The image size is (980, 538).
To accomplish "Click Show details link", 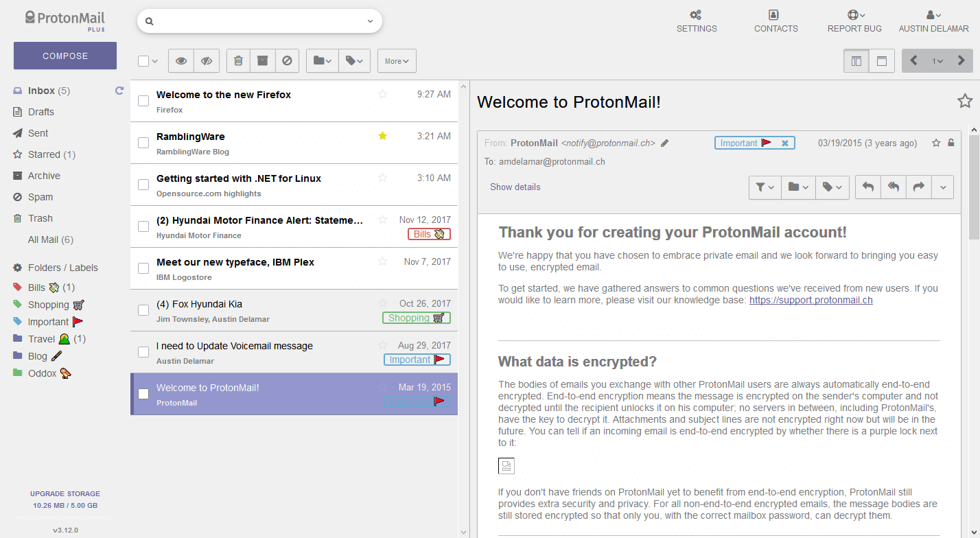I will click(x=515, y=187).
